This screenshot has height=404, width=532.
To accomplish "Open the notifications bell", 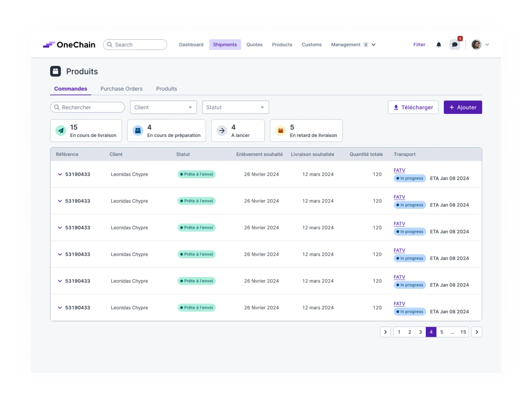I will (x=439, y=45).
